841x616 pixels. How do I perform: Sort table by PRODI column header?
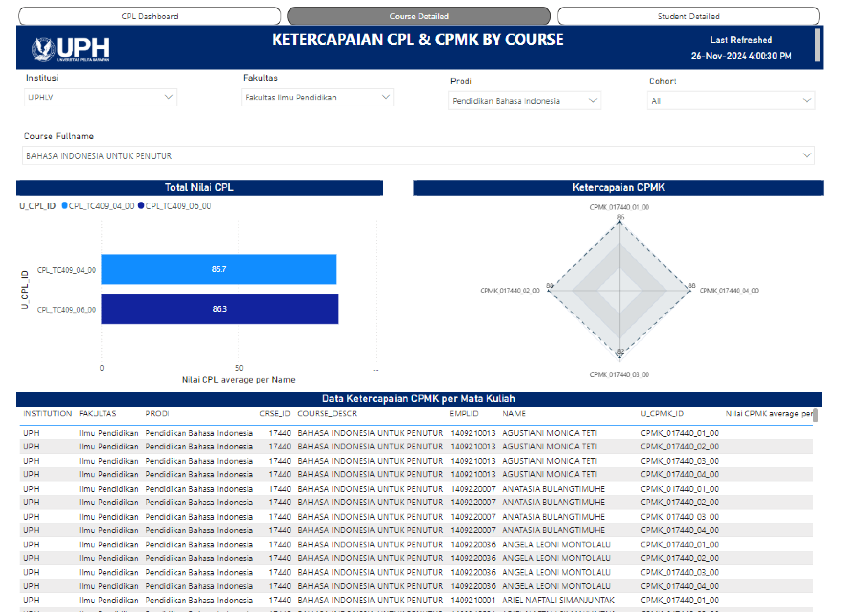point(157,413)
